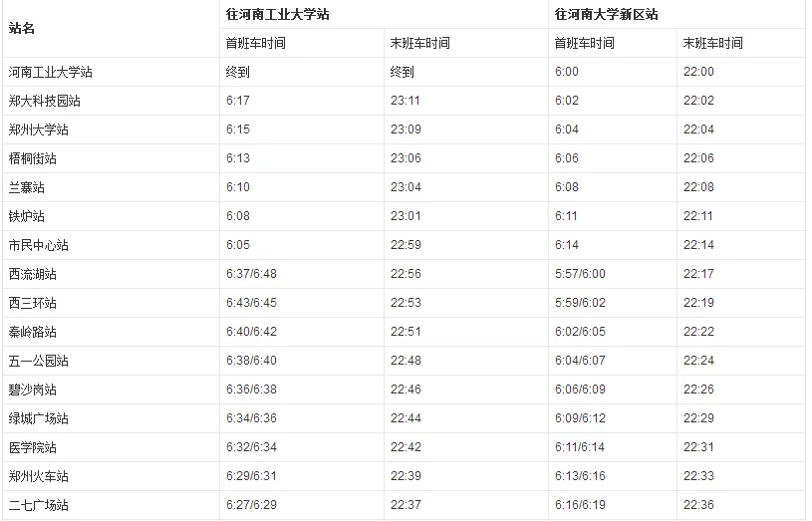Select the 23:11 last train time
The image size is (812, 521).
[406, 101]
